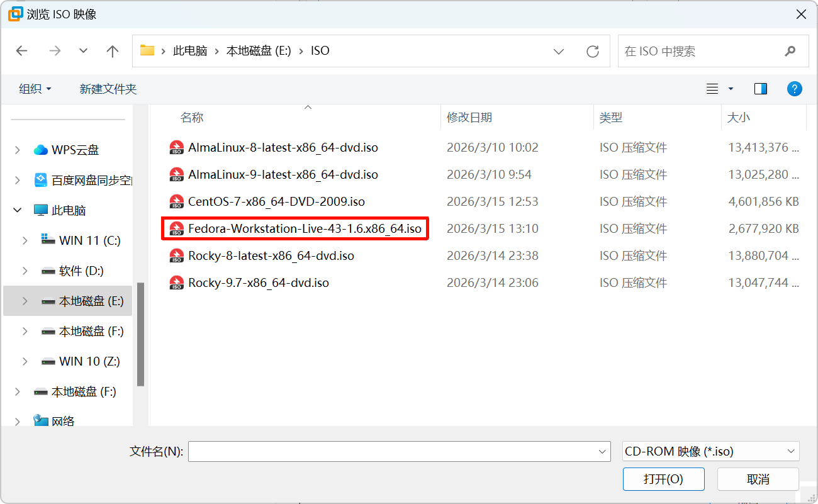
Task: Expand the 百度网盘同步空间 tree node
Action: coord(18,180)
